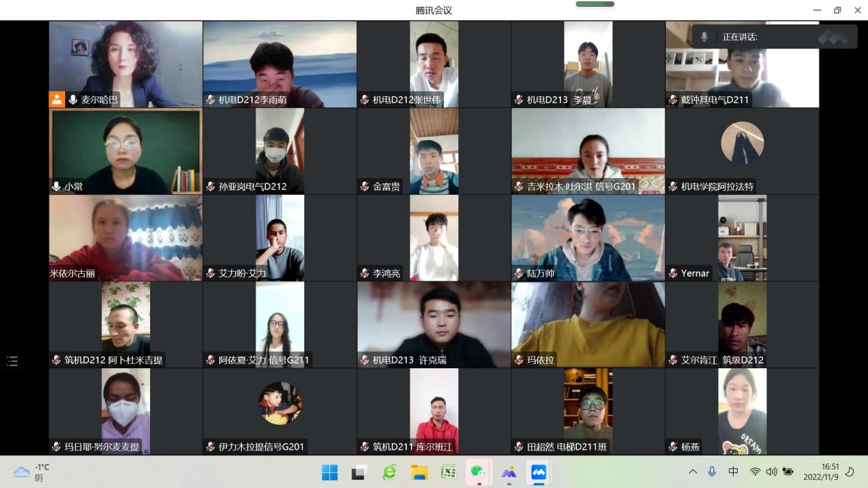Click the Windows Start button
The image size is (868, 488).
(330, 472)
